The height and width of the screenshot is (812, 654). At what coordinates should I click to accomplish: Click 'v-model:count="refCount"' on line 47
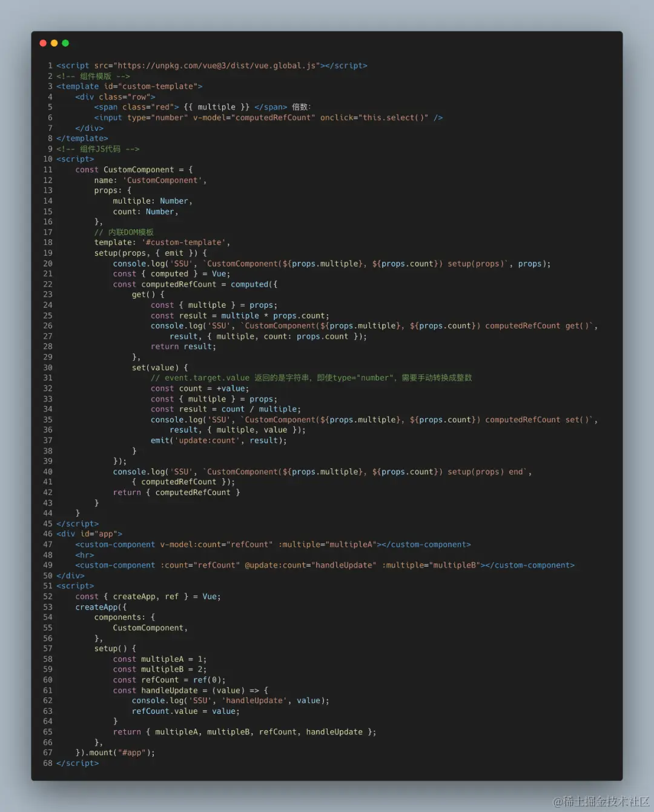click(216, 545)
